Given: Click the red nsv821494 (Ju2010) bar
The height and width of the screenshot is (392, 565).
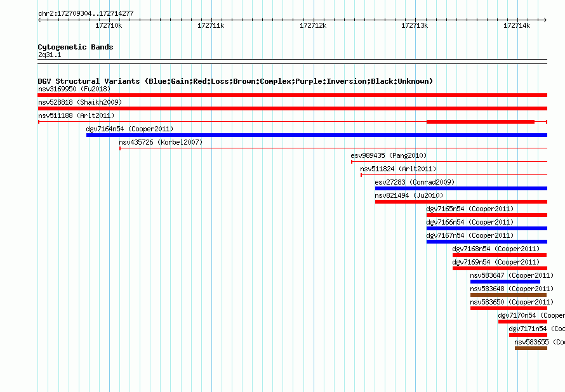Looking at the screenshot, I should pos(461,202).
